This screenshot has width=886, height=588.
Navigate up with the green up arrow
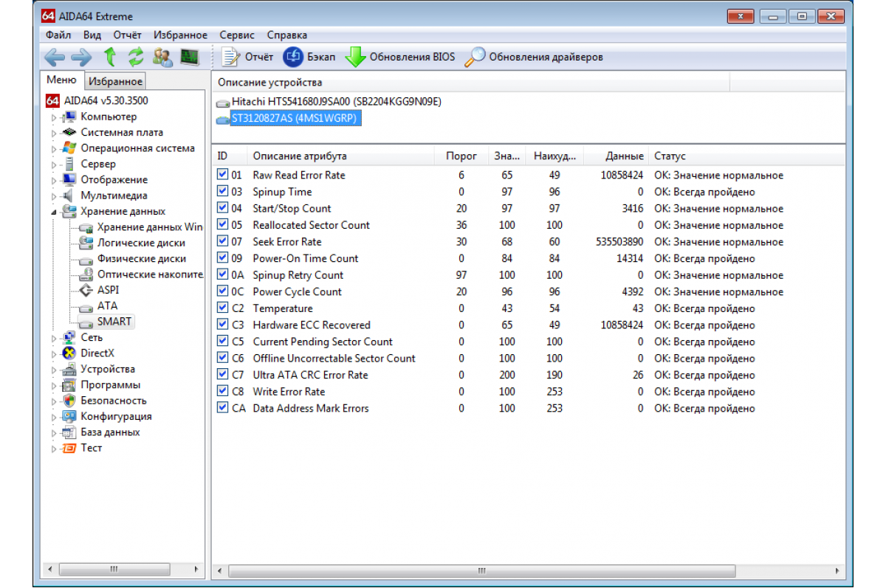tap(110, 57)
